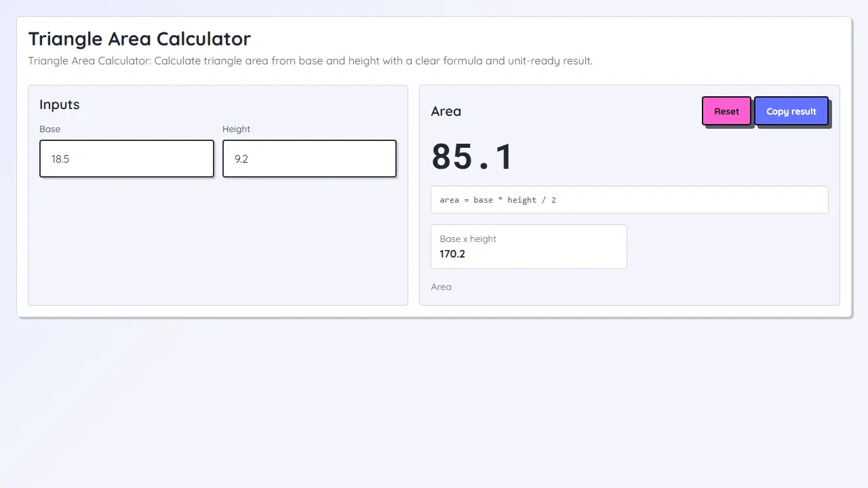Click the Reset button
This screenshot has height=488, width=868.
[x=726, y=111]
